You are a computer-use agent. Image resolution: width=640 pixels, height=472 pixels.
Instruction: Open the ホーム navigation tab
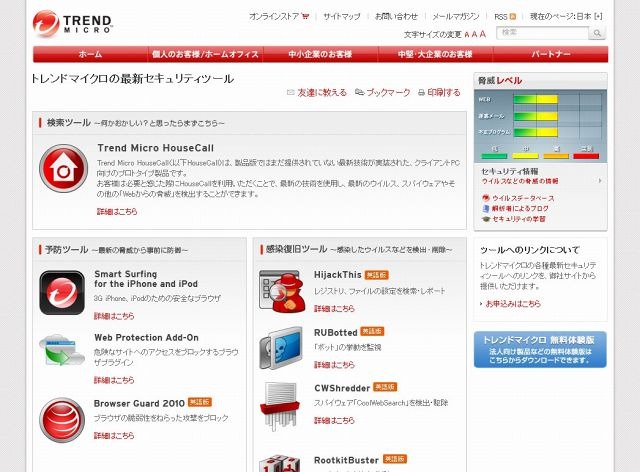(x=90, y=54)
